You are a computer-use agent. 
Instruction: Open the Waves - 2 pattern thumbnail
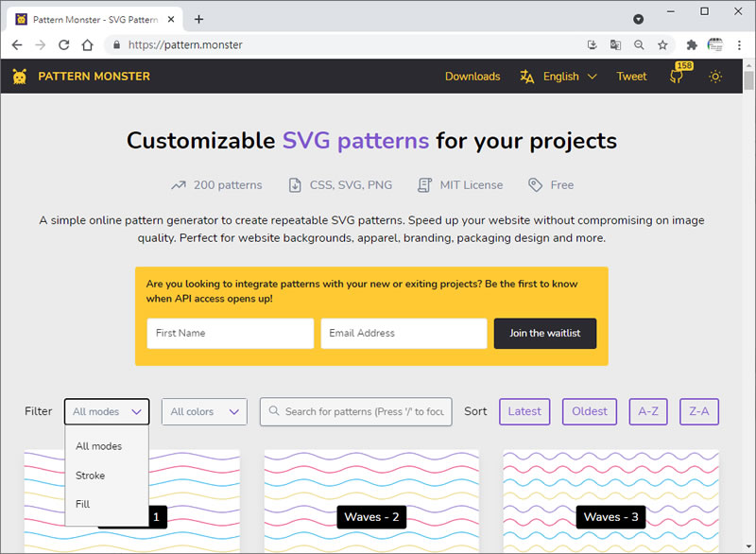tap(371, 501)
